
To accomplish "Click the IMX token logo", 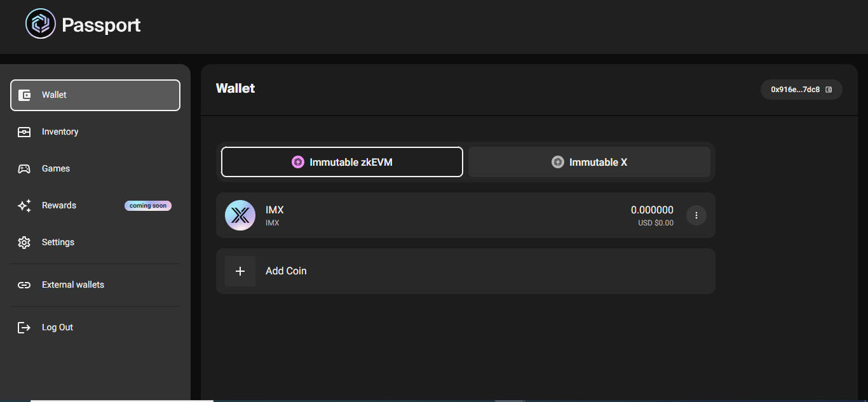I will tap(240, 215).
